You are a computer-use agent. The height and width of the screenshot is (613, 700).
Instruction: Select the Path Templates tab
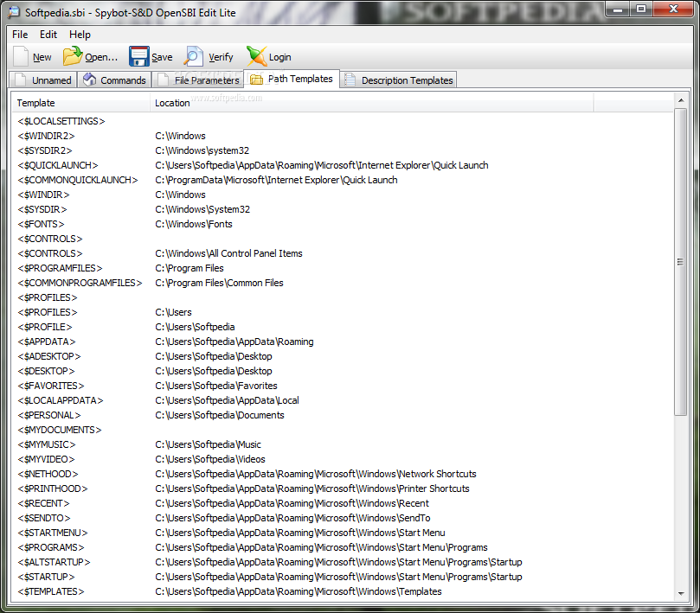(x=292, y=79)
